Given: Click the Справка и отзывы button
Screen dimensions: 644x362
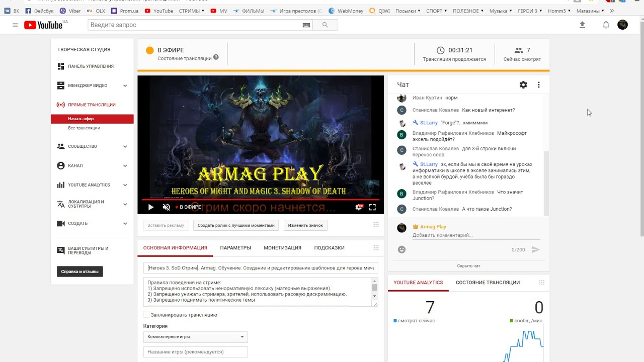Looking at the screenshot, I should tap(79, 271).
